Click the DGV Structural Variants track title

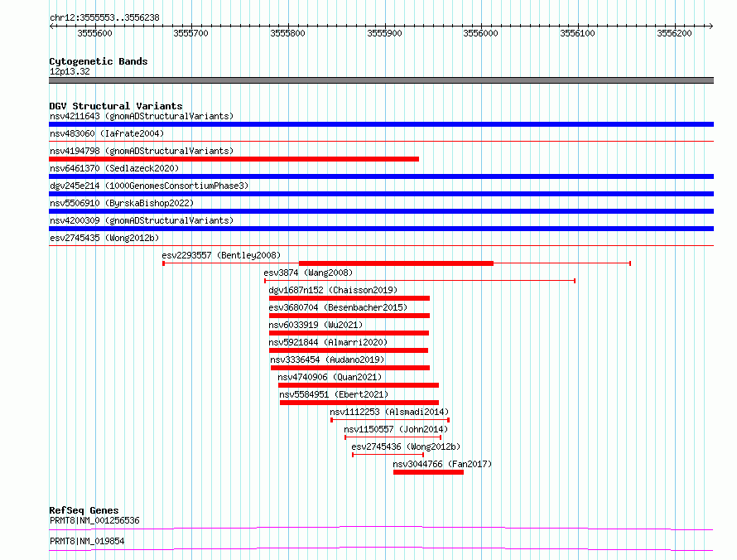(116, 106)
